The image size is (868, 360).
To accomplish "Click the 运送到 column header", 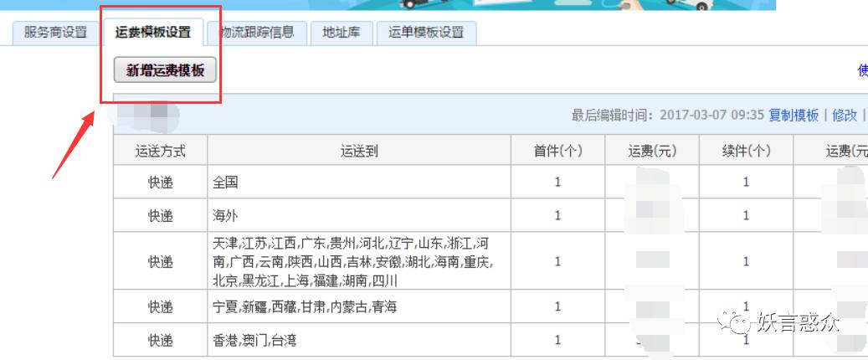I will (x=359, y=152).
